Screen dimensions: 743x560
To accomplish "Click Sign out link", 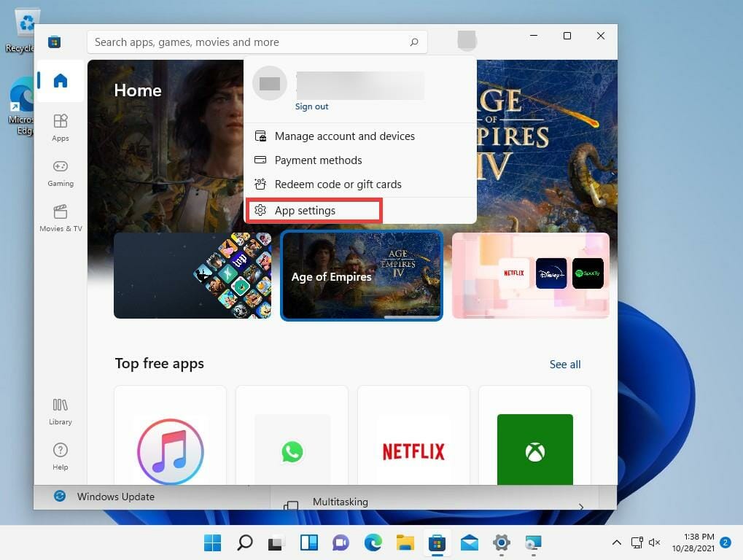I will [311, 106].
